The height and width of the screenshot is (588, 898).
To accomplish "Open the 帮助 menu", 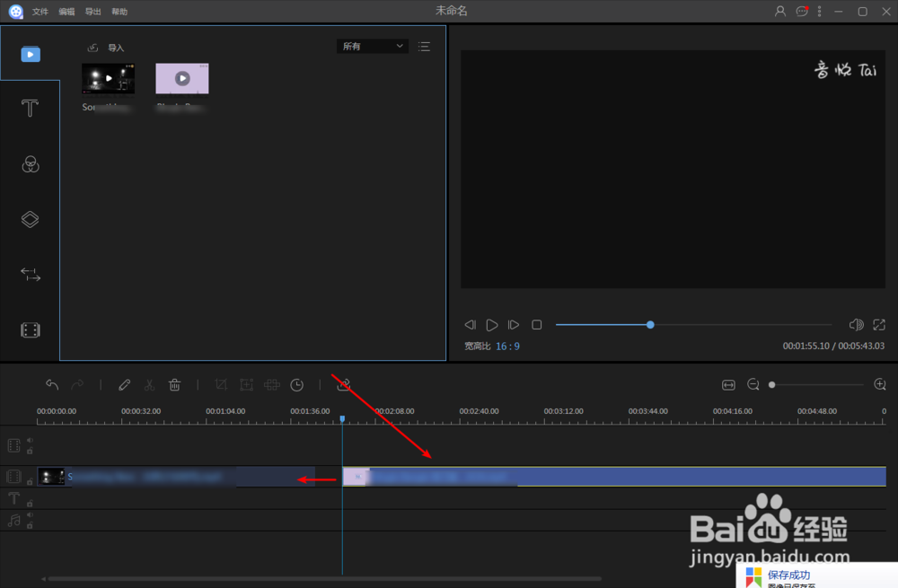I will tap(119, 12).
